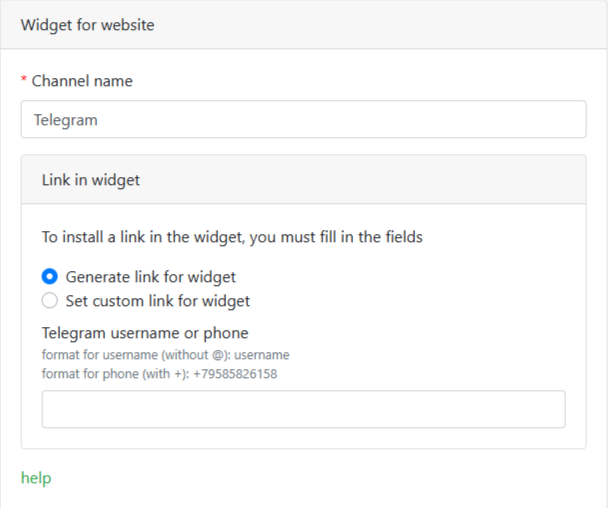The width and height of the screenshot is (608, 508).
Task: Select the "Generate link for widget" radio button
Action: 50,277
